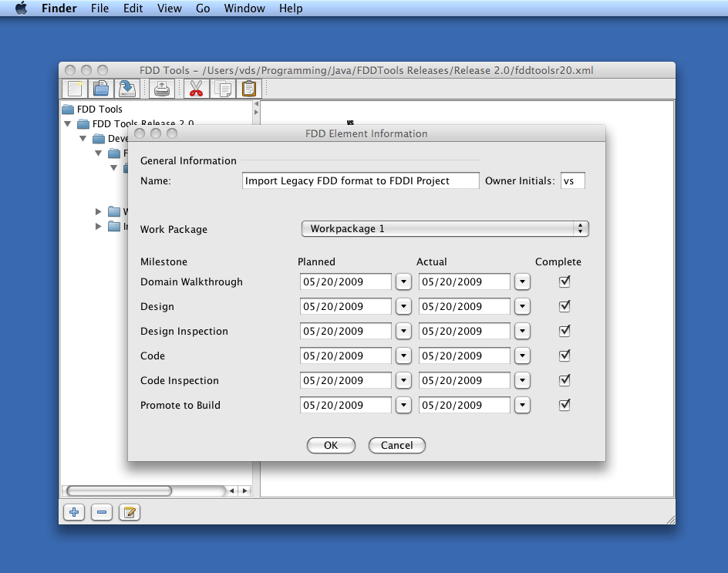728x573 pixels.
Task: Toggle Complete checkbox for Code milestone
Action: coord(565,356)
